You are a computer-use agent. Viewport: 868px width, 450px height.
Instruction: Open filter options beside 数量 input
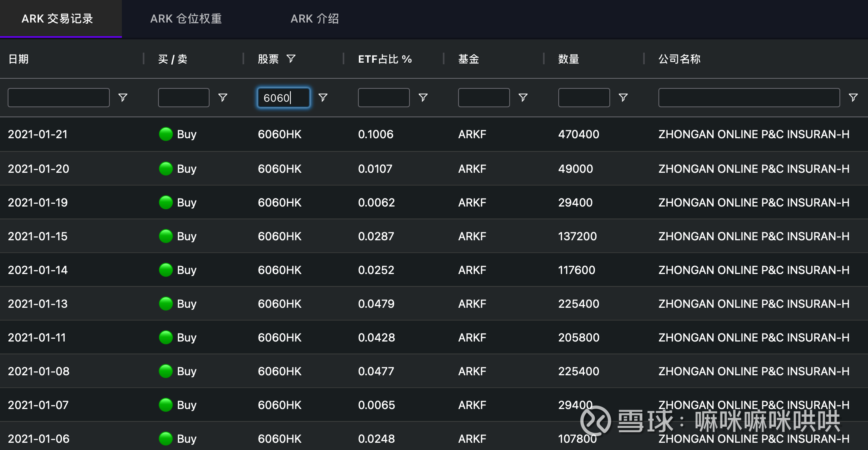(x=623, y=98)
